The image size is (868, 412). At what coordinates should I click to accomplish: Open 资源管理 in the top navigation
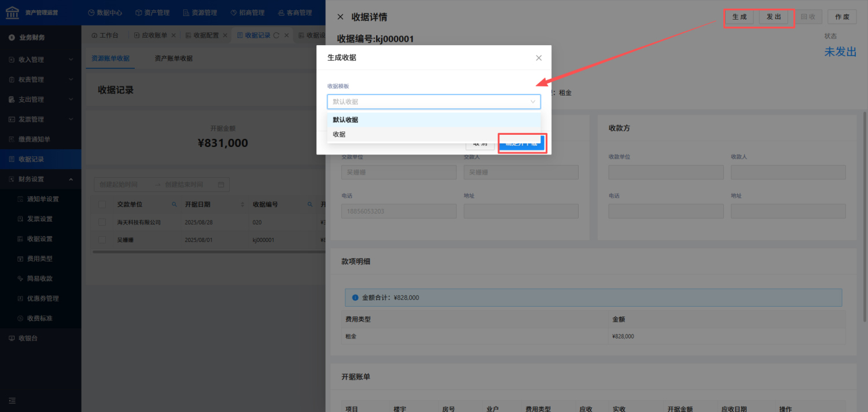point(200,13)
